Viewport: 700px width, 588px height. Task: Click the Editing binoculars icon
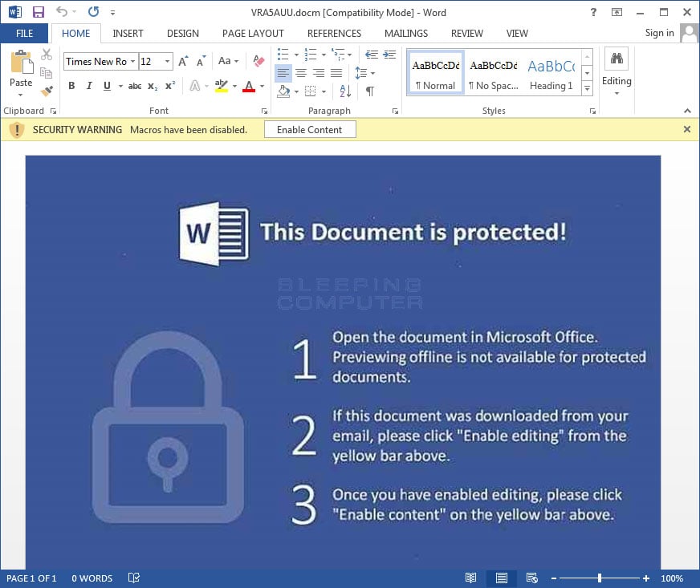tap(617, 59)
